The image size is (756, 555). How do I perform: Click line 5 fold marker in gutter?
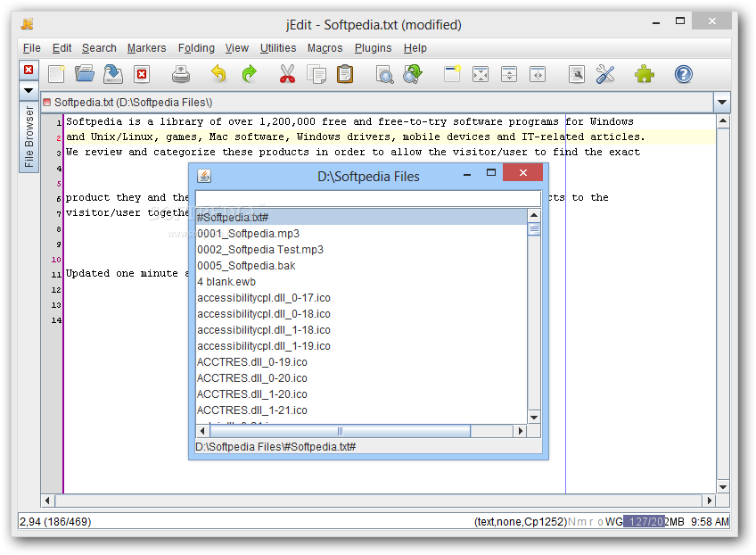[x=58, y=184]
